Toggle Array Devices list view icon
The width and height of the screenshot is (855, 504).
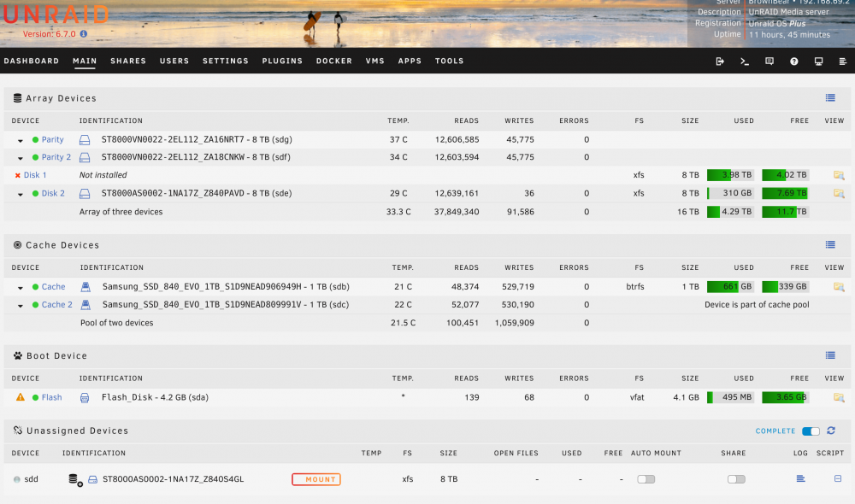coord(830,98)
